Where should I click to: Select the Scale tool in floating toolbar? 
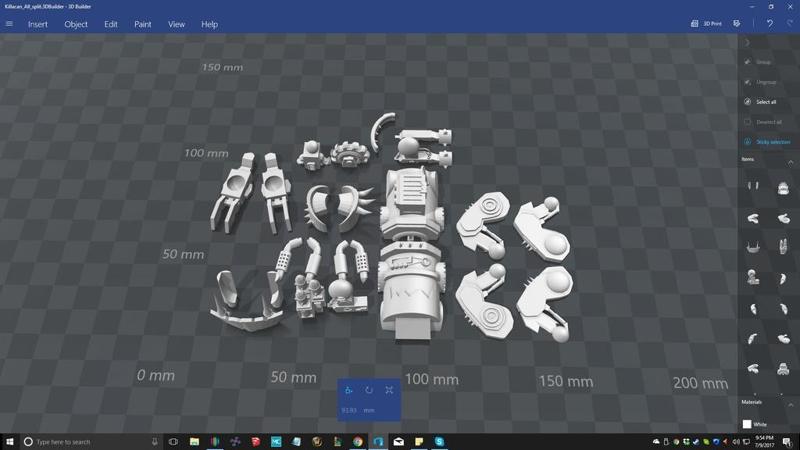[x=389, y=390]
